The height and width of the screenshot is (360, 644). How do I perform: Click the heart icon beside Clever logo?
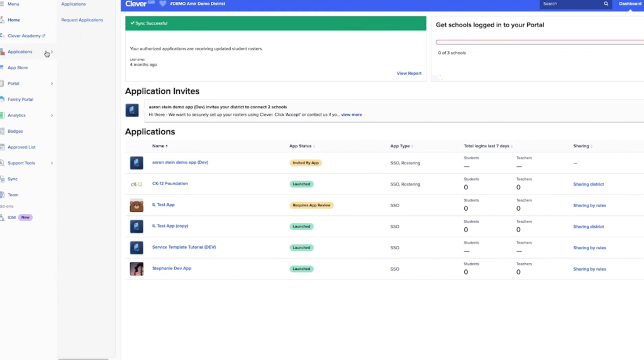pyautogui.click(x=163, y=4)
